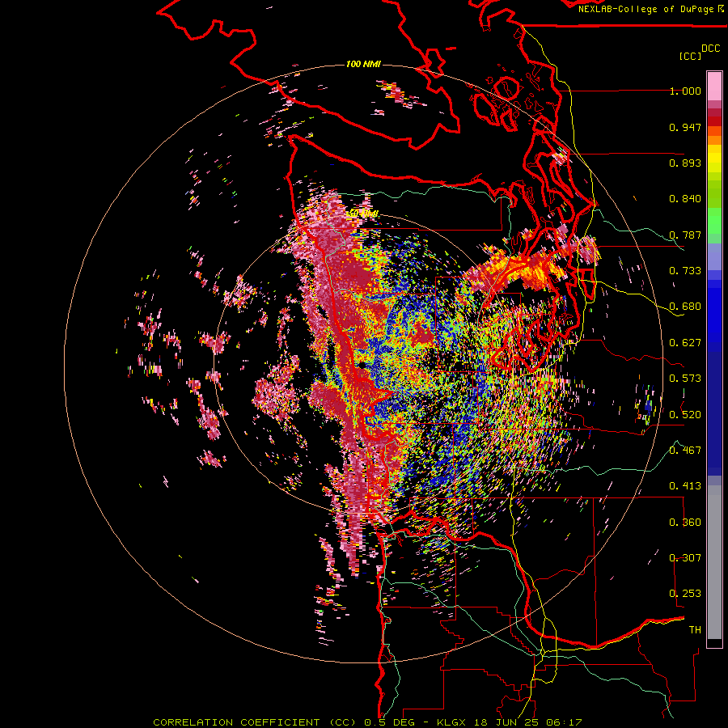728x728 pixels.
Task: Click the 0.947 legend value
Action: (685, 127)
